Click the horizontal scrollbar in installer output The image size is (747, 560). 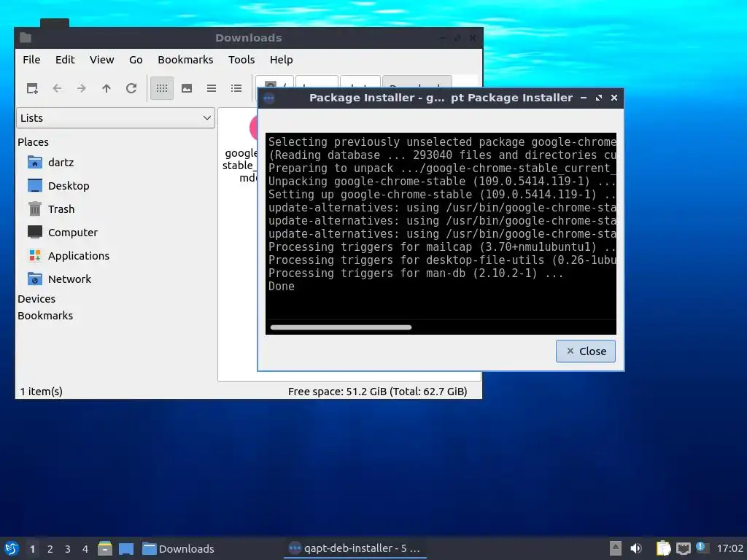341,327
